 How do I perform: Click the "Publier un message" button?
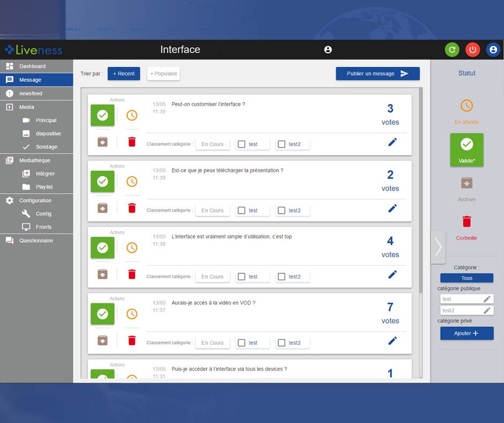coord(377,74)
